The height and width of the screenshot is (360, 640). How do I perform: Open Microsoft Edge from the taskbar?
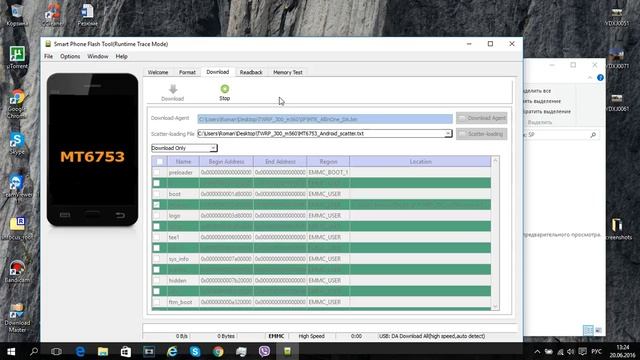(x=80, y=351)
